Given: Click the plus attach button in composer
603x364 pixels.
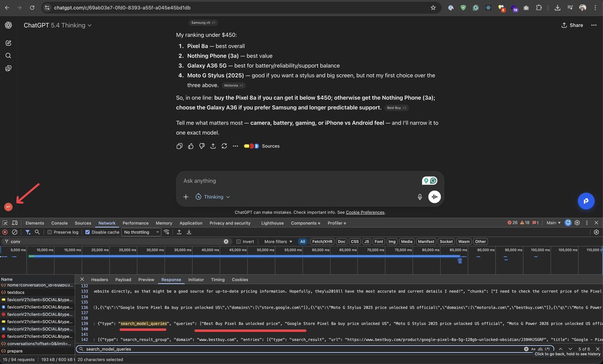Looking at the screenshot, I should pyautogui.click(x=185, y=197).
